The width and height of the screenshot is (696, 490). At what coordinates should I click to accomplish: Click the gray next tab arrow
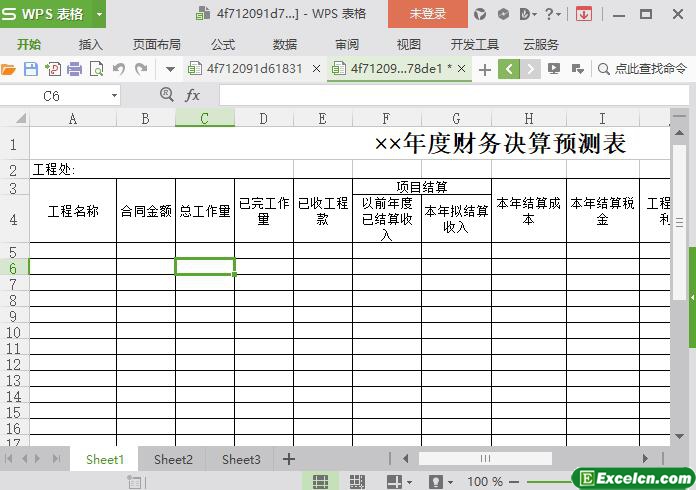tap(530, 69)
